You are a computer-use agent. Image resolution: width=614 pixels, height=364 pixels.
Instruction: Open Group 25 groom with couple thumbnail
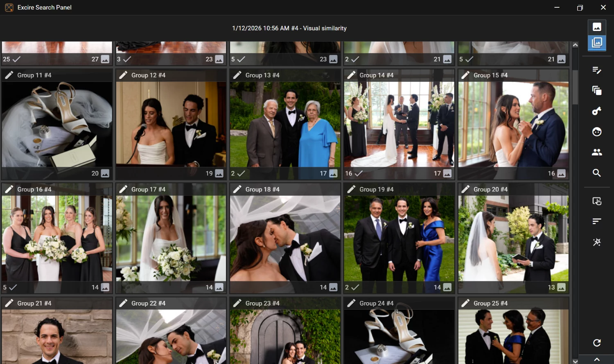[x=513, y=337]
